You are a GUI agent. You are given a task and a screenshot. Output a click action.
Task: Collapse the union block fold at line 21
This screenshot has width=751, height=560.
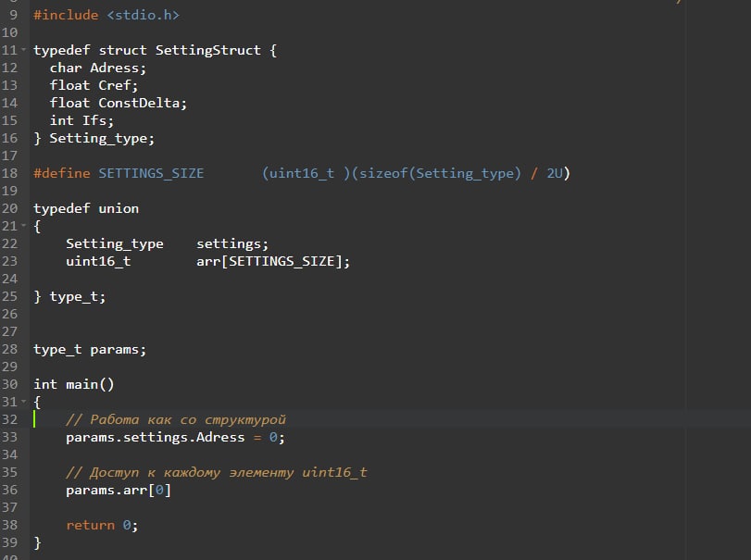23,226
